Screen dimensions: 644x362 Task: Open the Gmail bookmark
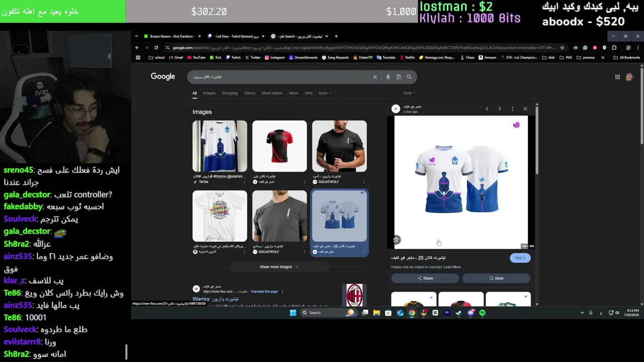pos(176,57)
